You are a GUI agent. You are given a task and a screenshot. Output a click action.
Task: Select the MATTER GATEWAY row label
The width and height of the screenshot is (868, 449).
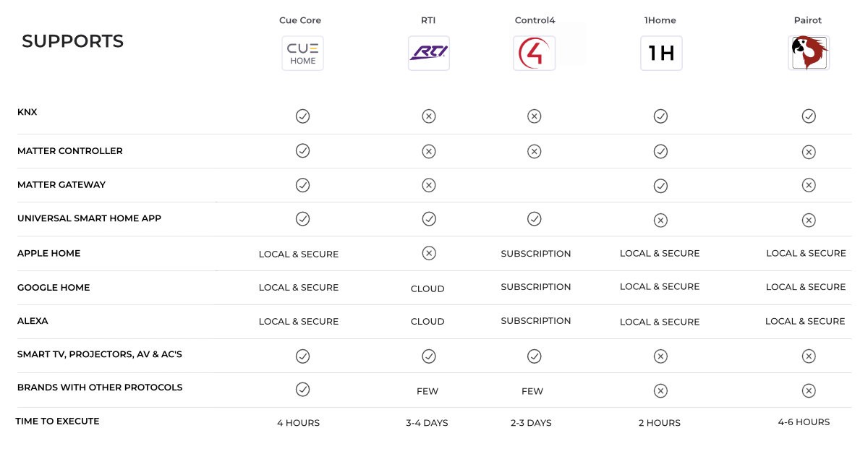(x=61, y=184)
